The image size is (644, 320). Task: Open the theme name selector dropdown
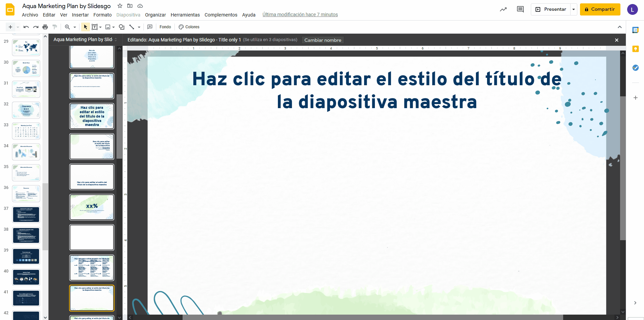[x=85, y=39]
